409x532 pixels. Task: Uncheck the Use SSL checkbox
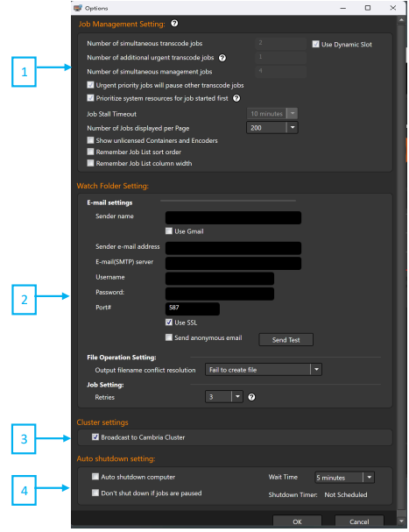pyautogui.click(x=169, y=323)
